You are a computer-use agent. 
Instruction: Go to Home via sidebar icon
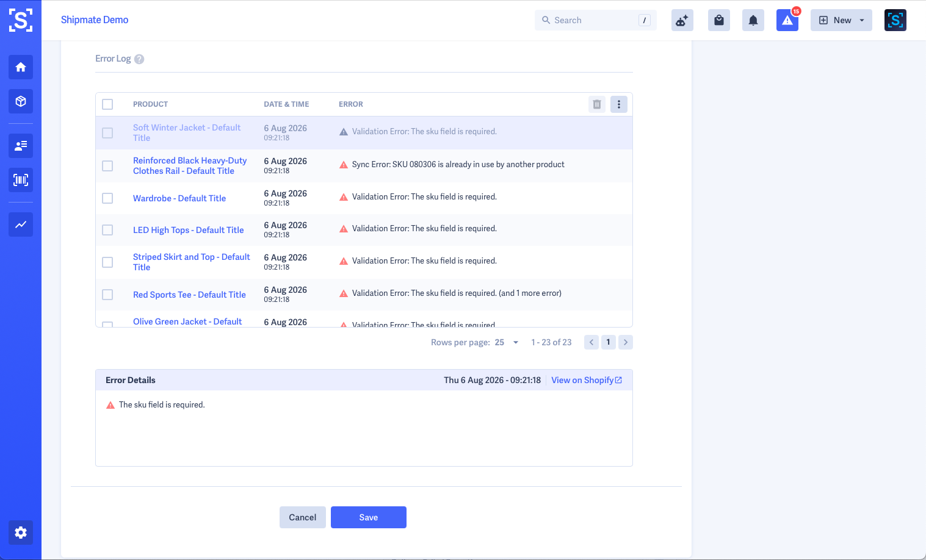[21, 67]
